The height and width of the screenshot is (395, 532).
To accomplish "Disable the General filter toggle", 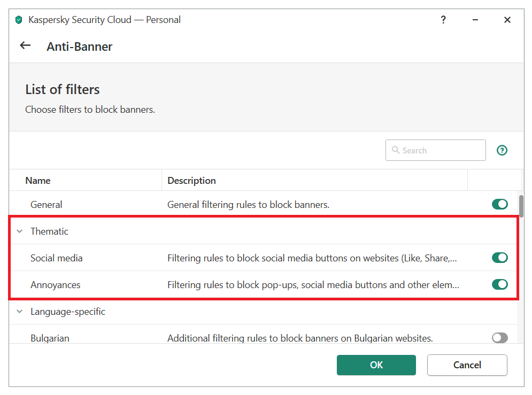I will pos(500,204).
